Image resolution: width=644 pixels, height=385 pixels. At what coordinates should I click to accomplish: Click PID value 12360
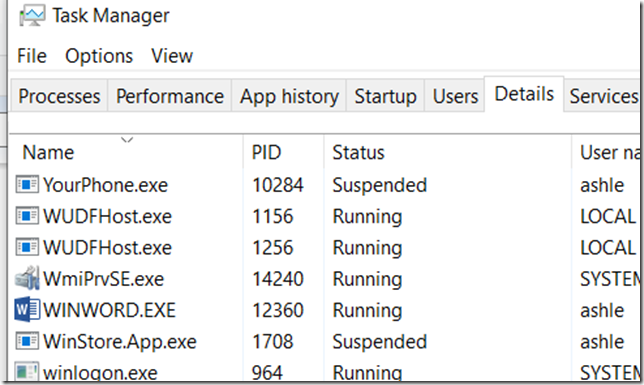pos(278,310)
